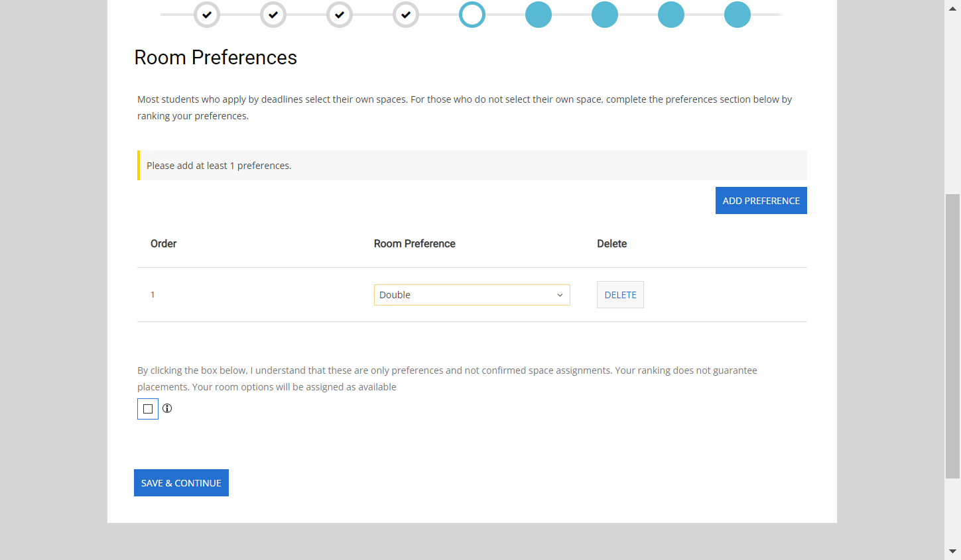Image resolution: width=961 pixels, height=560 pixels.
Task: Click the sixth step solid blue circle
Action: tap(539, 14)
